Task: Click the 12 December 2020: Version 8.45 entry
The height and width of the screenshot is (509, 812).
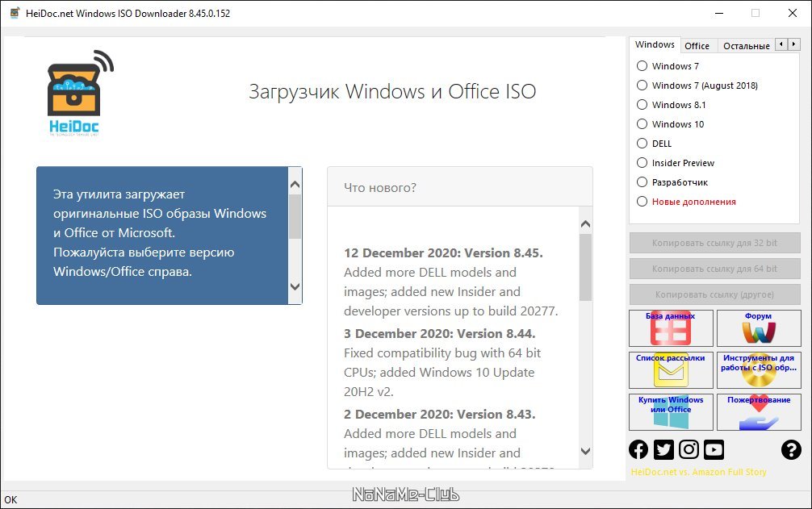Action: [x=443, y=253]
